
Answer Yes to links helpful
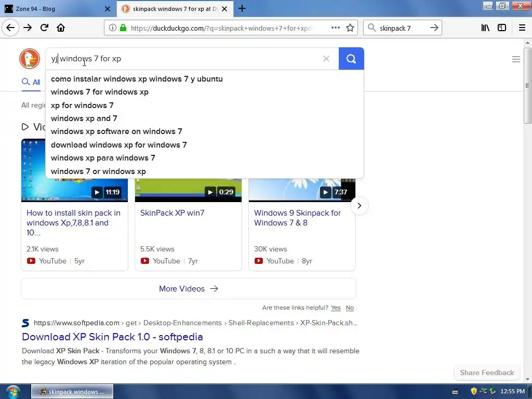coord(336,308)
